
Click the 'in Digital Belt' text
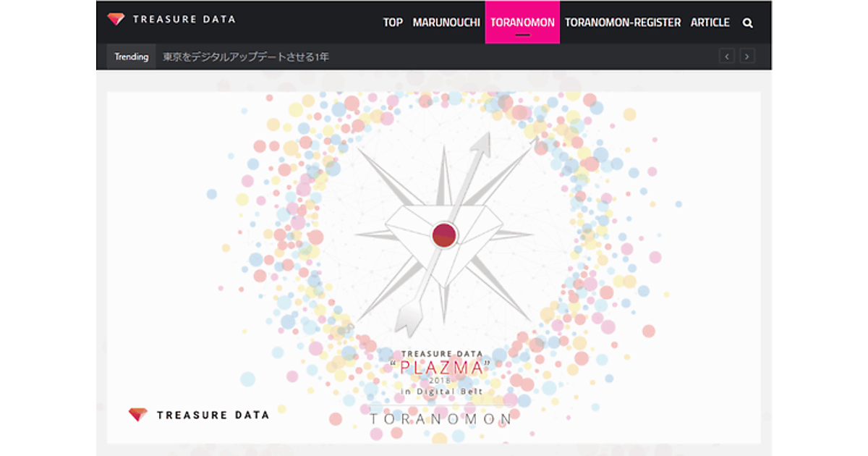coord(441,392)
